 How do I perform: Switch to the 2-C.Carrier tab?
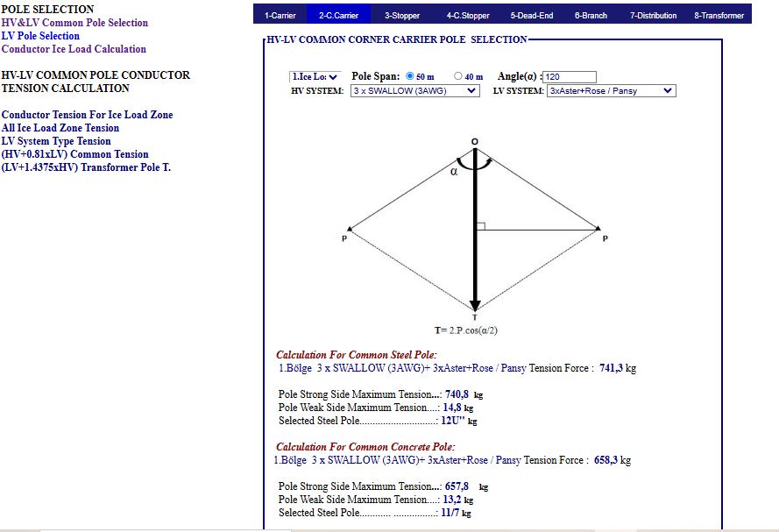pyautogui.click(x=339, y=16)
